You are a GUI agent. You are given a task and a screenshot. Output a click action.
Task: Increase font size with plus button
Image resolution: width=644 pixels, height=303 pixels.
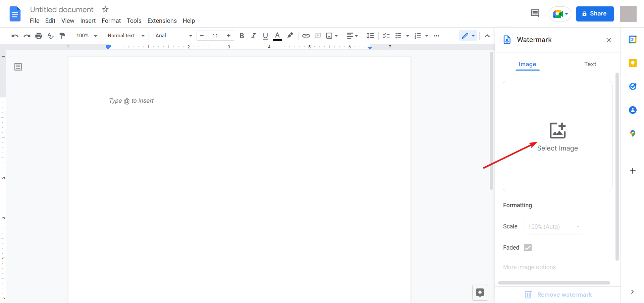229,36
